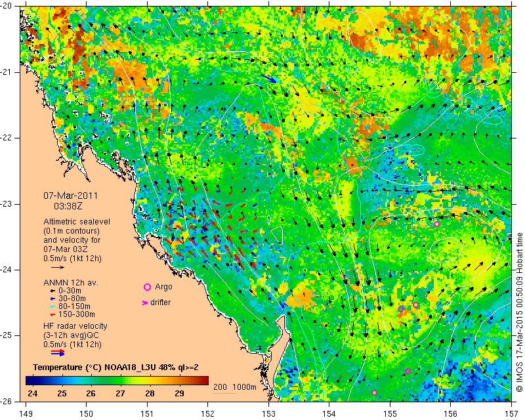Viewport: 525px width, 420px height.
Task: Select the '07-Mar-2011' date label
Action: tap(71, 196)
